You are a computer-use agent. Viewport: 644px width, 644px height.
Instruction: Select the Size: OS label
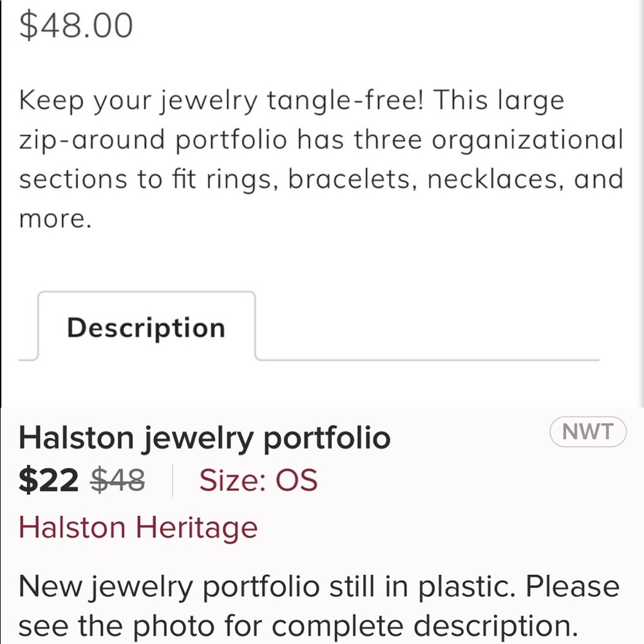258,480
